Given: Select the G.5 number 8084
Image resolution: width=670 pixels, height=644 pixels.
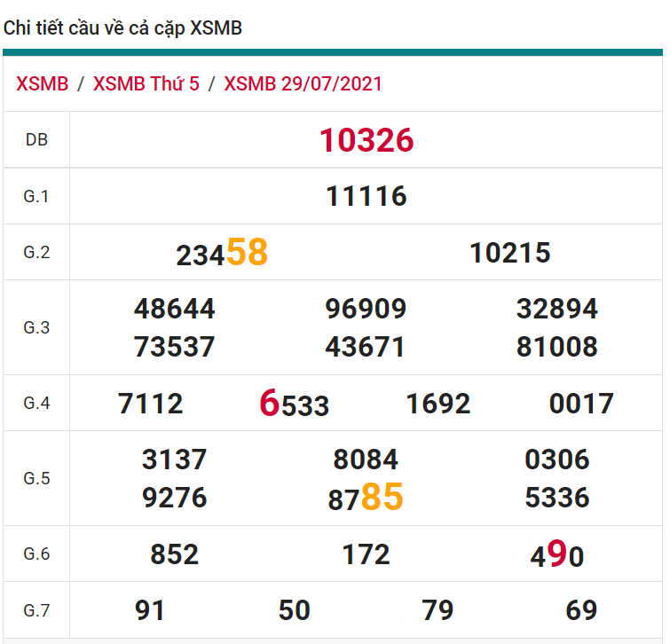Looking at the screenshot, I should [366, 459].
